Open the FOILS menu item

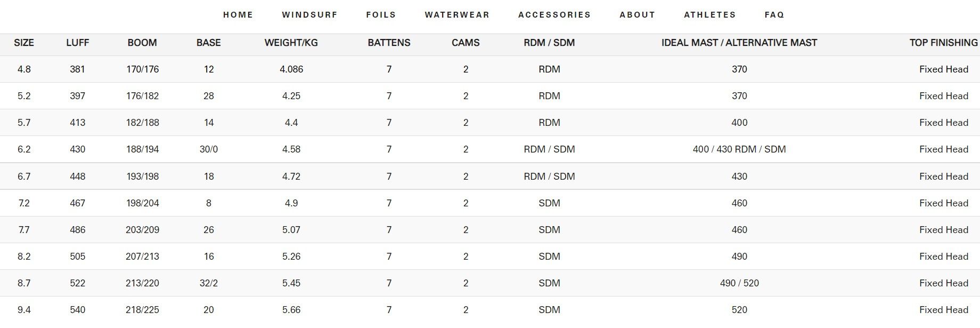pyautogui.click(x=381, y=15)
